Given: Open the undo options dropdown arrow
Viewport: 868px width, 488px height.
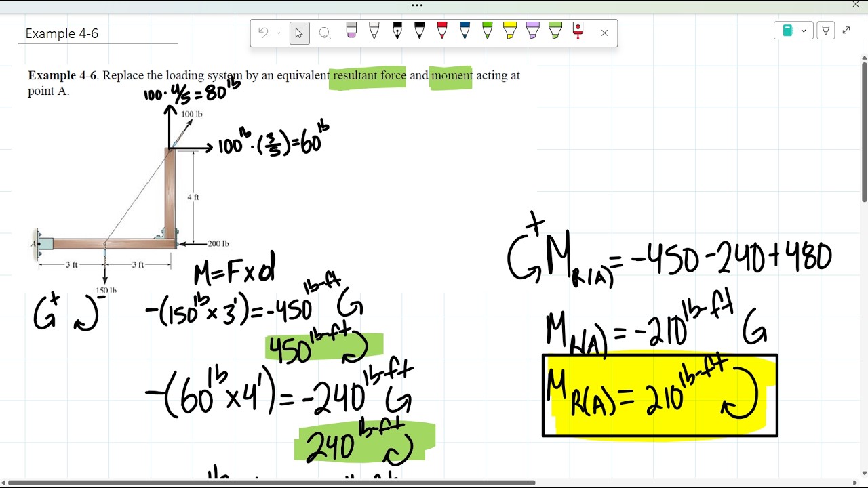Looking at the screenshot, I should pos(278,33).
